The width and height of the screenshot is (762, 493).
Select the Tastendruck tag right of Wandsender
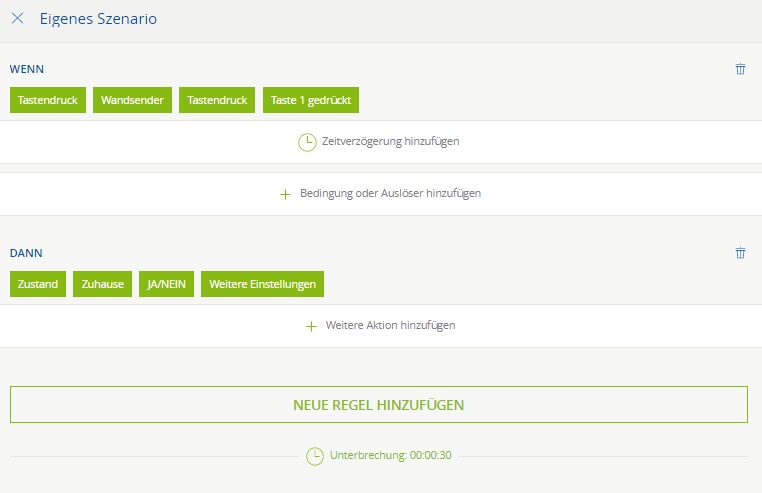click(217, 100)
